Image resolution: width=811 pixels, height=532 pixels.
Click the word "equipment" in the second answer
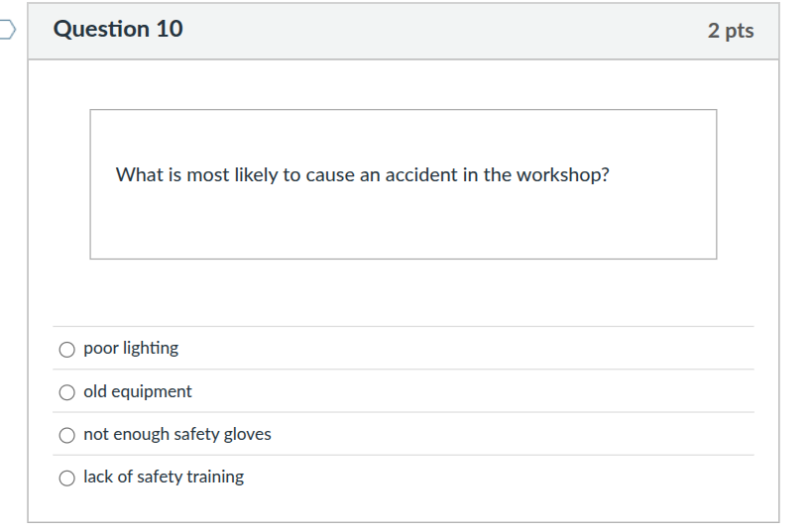151,392
